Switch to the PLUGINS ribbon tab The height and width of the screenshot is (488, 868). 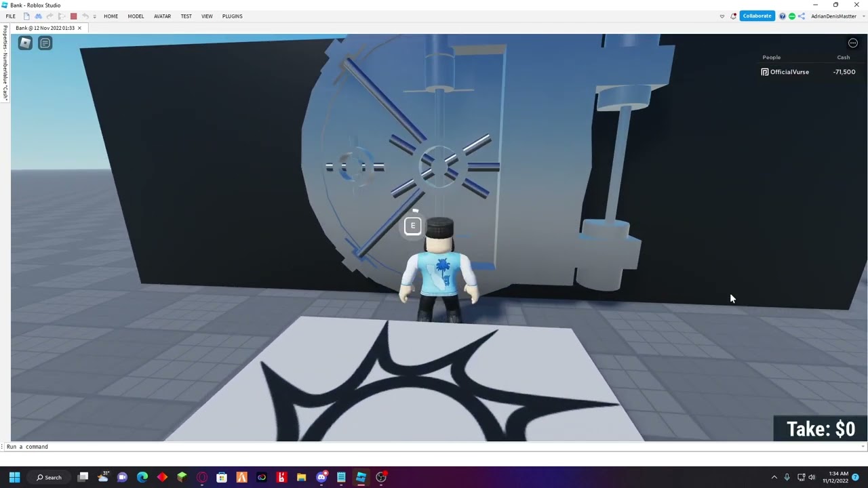tap(232, 16)
